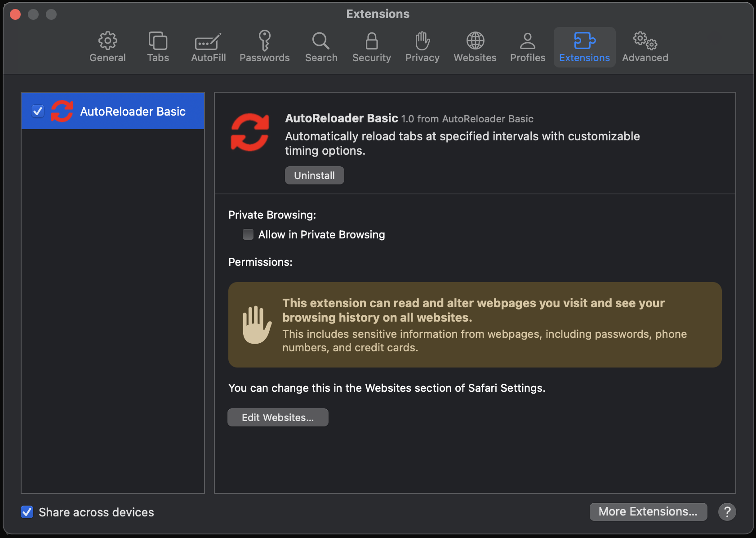Open the Tabs settings pane

(x=158, y=47)
